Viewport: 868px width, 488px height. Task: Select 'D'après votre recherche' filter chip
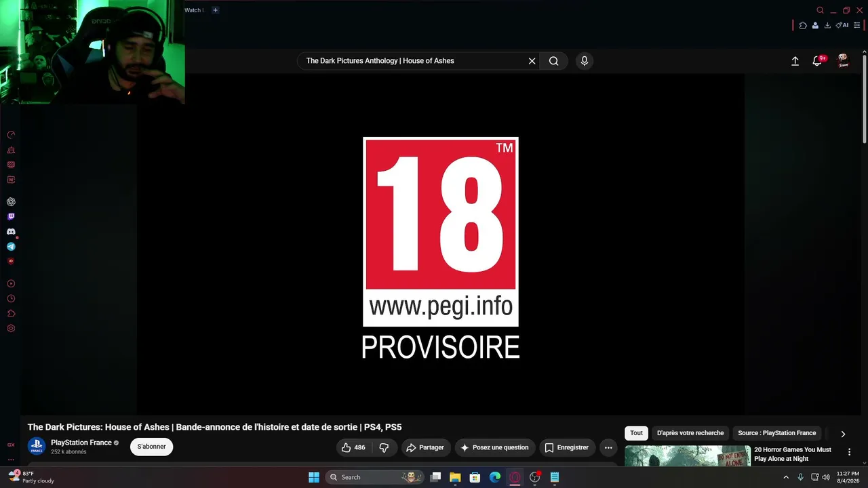click(x=690, y=433)
